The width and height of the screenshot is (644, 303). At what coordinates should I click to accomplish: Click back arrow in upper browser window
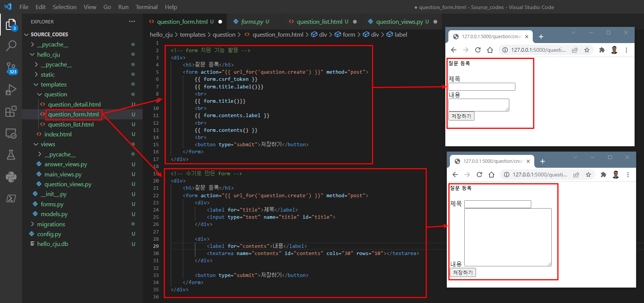[454, 50]
